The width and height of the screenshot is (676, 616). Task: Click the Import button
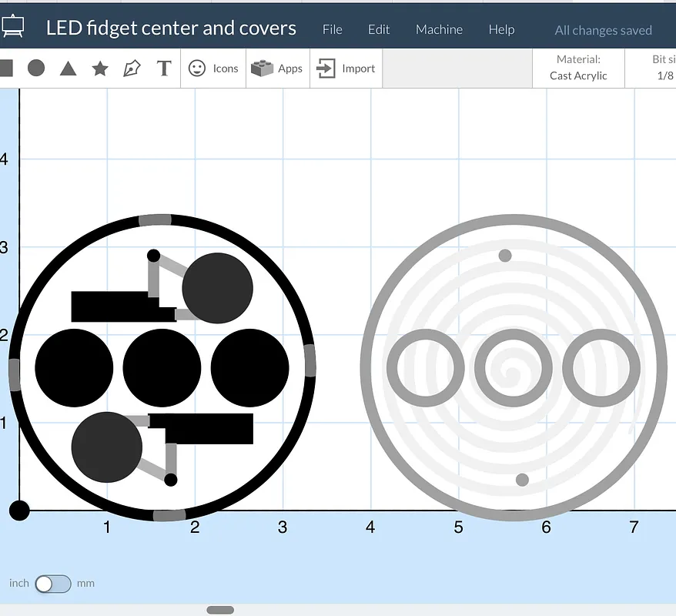coord(346,69)
